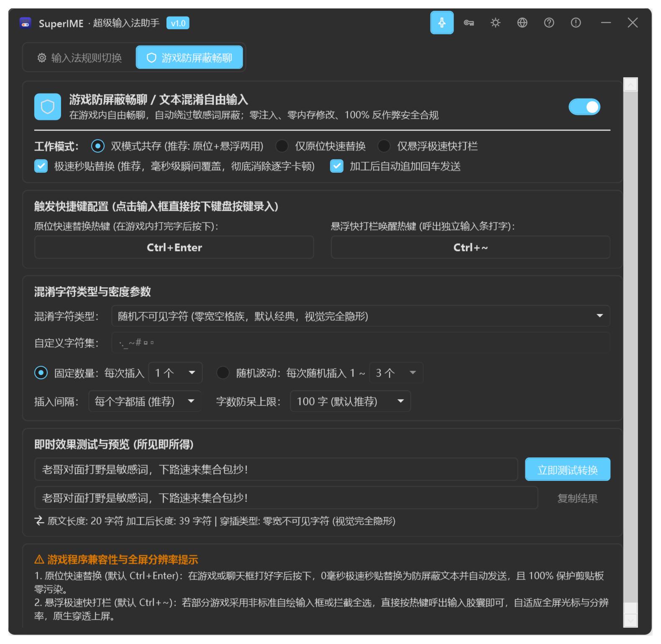
Task: Switch to 游戏防屏蔽畅聊 tab
Action: [x=190, y=58]
